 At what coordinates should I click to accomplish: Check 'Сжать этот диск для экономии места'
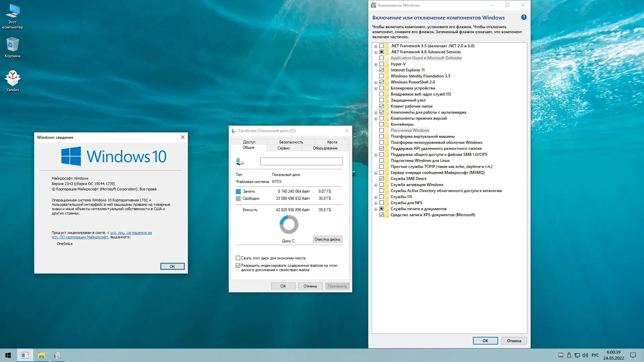tap(238, 258)
